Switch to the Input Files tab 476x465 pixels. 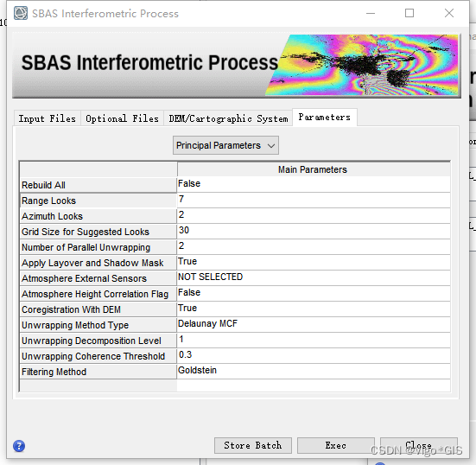point(48,118)
